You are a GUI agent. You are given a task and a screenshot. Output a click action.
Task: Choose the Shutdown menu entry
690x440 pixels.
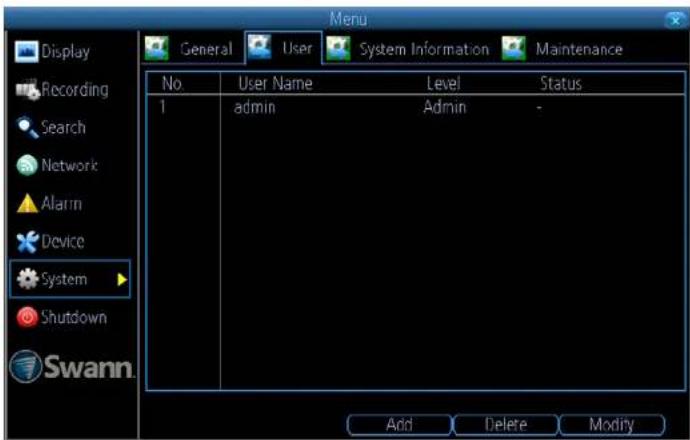point(62,317)
